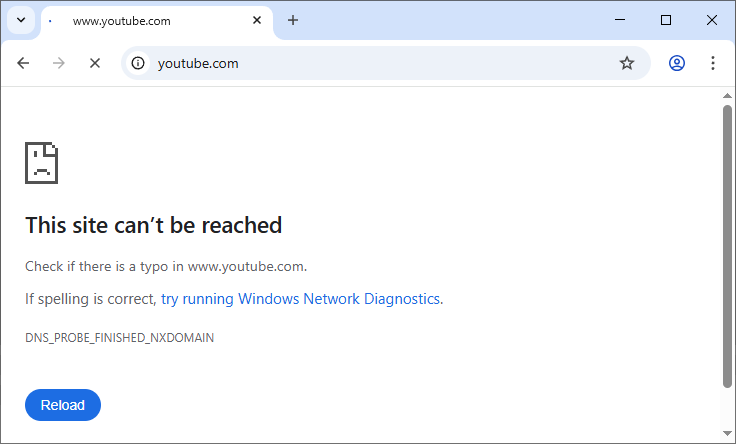The height and width of the screenshot is (444, 736).
Task: Click the vertical scrollbar thumb
Action: coord(727,245)
